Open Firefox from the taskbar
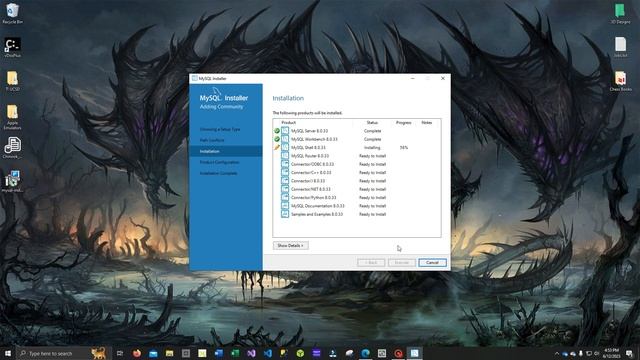Screen dimensions: 640x360 [x=137, y=353]
